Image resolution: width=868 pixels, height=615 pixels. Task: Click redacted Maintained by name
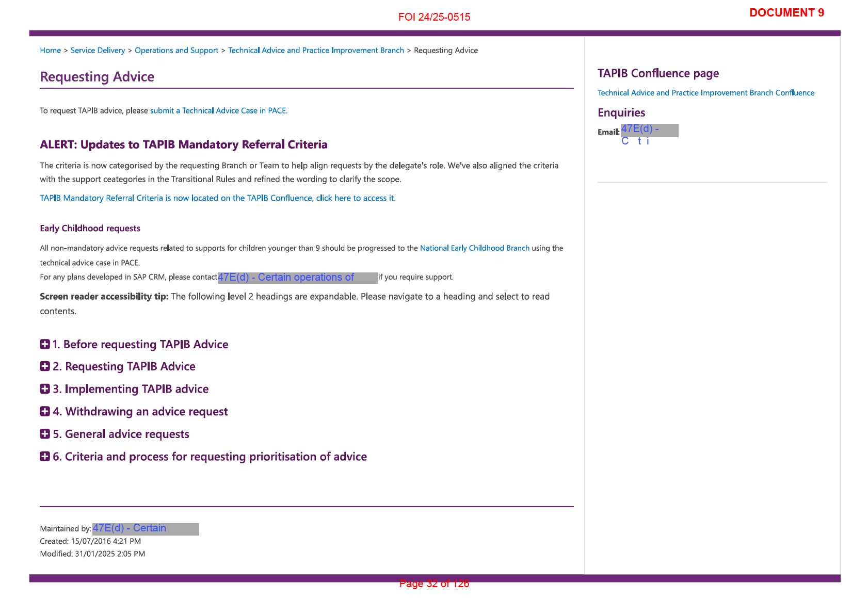pos(146,529)
